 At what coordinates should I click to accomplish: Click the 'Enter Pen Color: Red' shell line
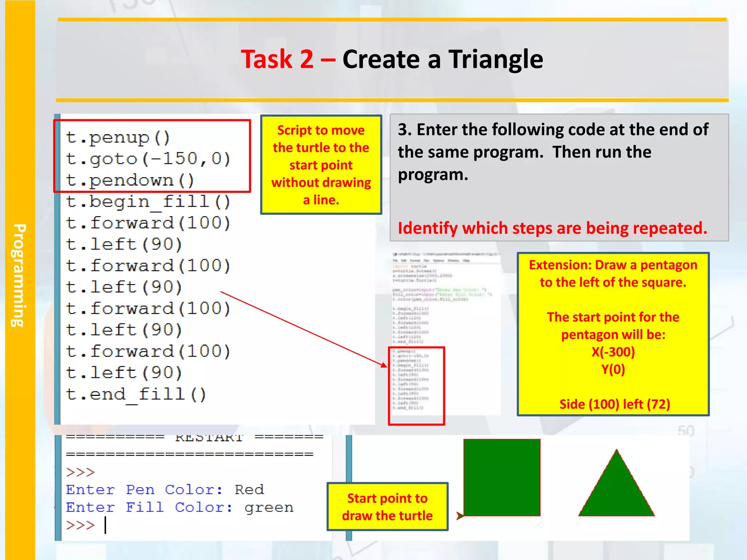tap(165, 490)
